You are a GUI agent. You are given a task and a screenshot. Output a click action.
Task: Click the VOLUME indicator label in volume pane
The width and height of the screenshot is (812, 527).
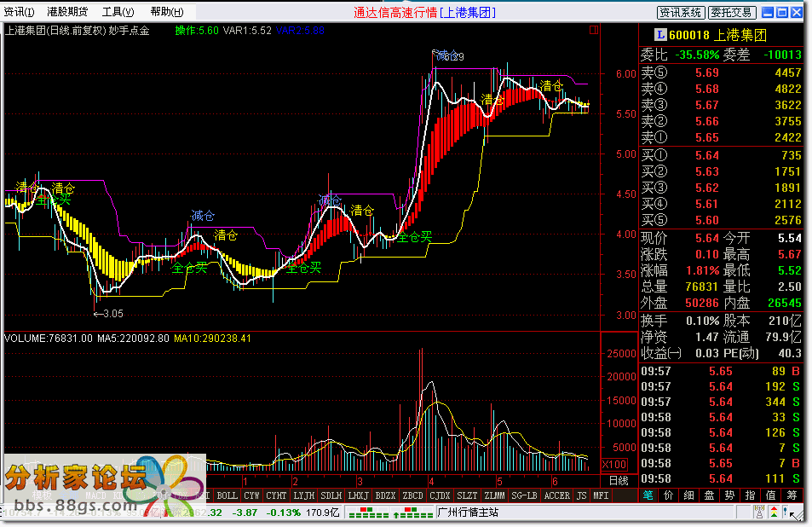pos(49,339)
